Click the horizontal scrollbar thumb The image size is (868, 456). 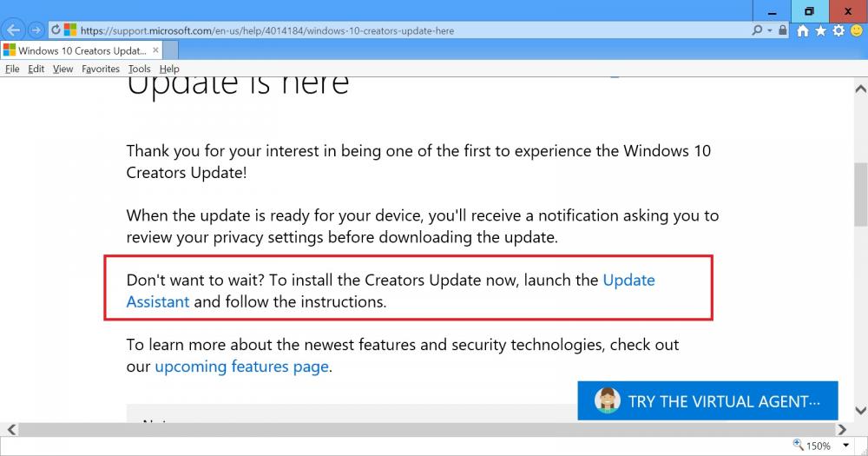tap(427, 429)
